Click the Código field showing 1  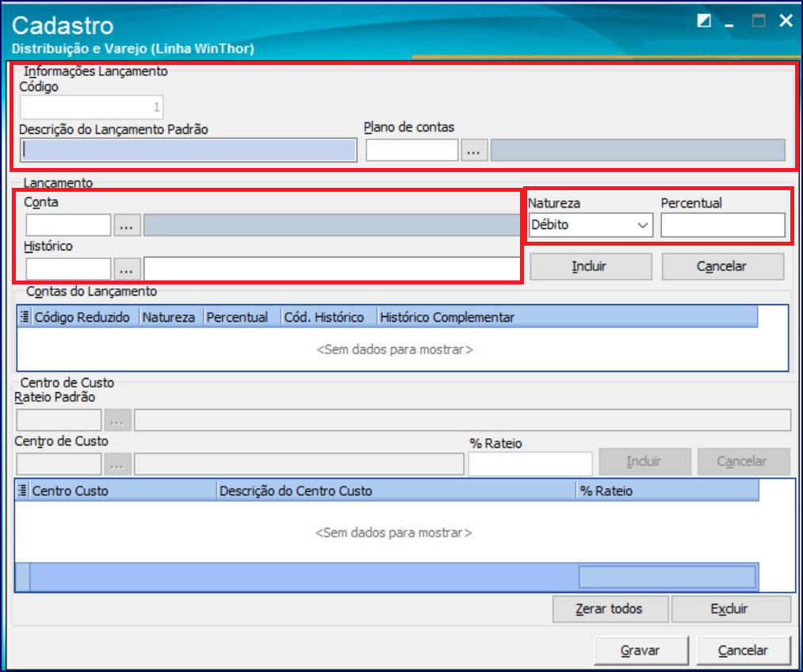click(x=92, y=107)
